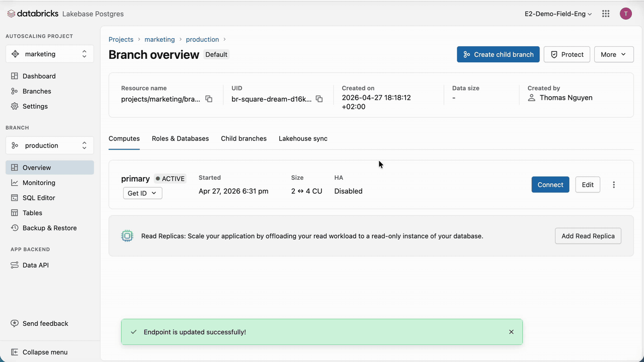Screen dimensions: 644x362
Task: Click the Tables icon
Action: tap(15, 213)
